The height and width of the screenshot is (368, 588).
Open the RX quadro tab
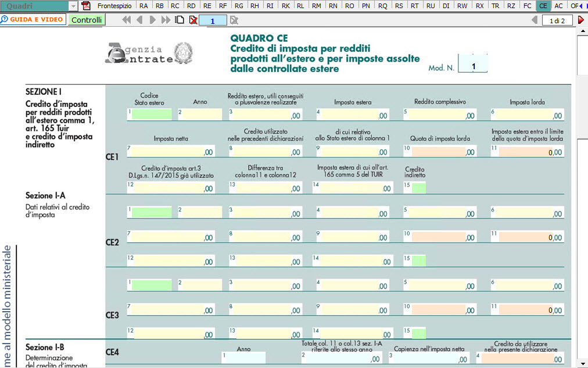479,6
